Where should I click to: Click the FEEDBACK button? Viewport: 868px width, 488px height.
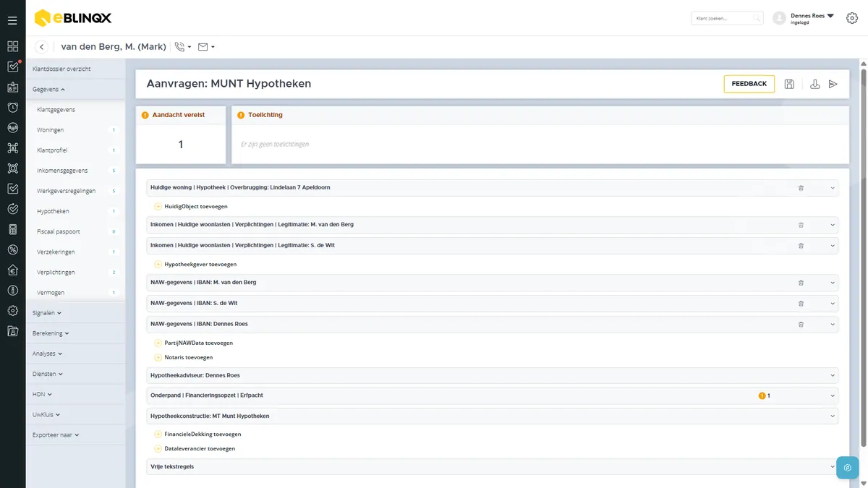749,84
